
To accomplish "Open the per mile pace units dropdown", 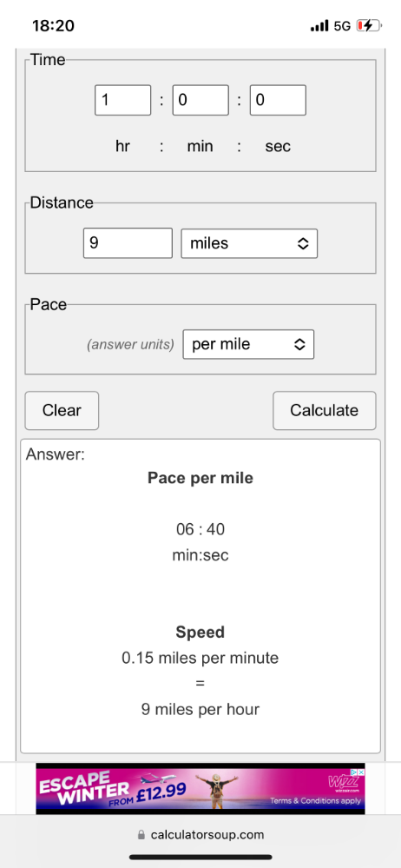I will pyautogui.click(x=248, y=344).
